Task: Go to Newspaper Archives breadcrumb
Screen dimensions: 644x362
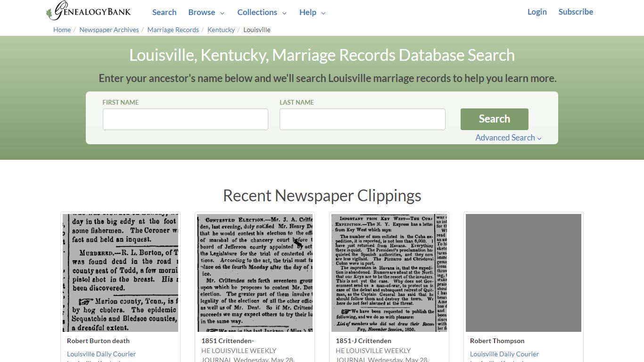Action: click(x=109, y=30)
